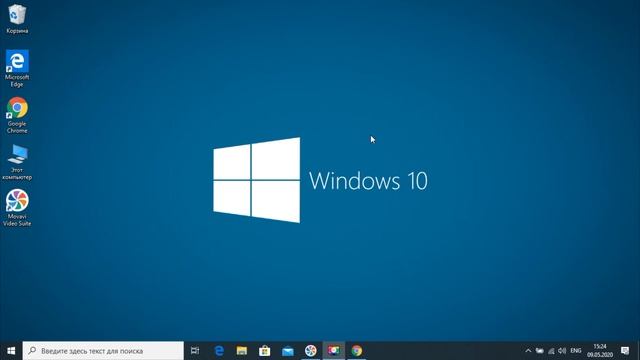Select the Google Chrome desktop shortcut
The width and height of the screenshot is (640, 360).
(x=17, y=115)
